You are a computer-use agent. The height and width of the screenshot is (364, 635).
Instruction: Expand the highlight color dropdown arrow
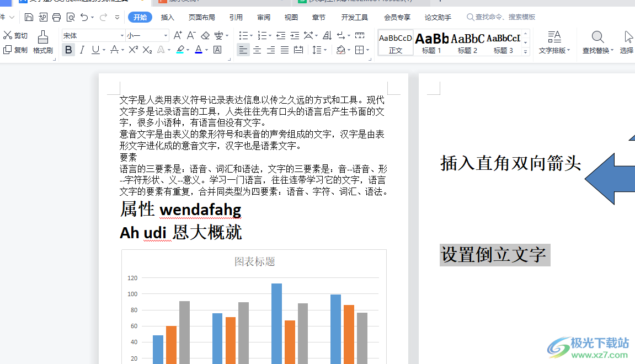(x=188, y=50)
